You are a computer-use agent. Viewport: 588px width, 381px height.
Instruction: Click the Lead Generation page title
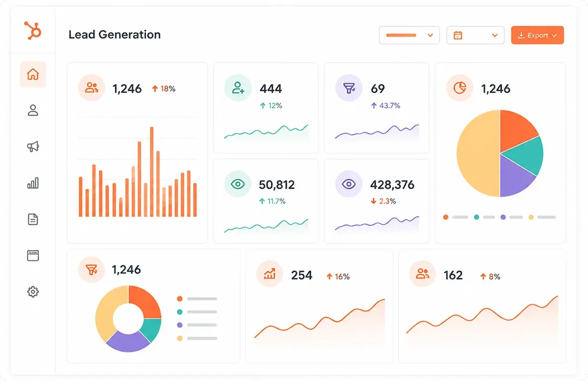(114, 35)
